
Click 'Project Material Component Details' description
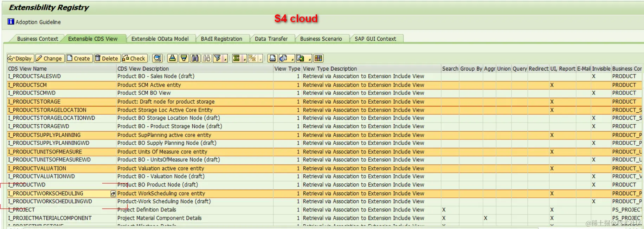(x=160, y=218)
